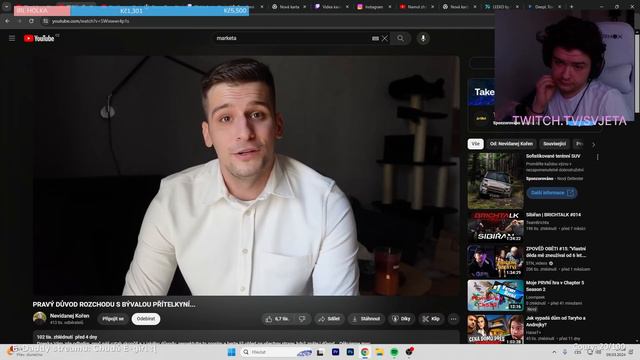Viewport: 640px width, 360px height.
Task: Send a thanks with Díky
Action: point(401,319)
